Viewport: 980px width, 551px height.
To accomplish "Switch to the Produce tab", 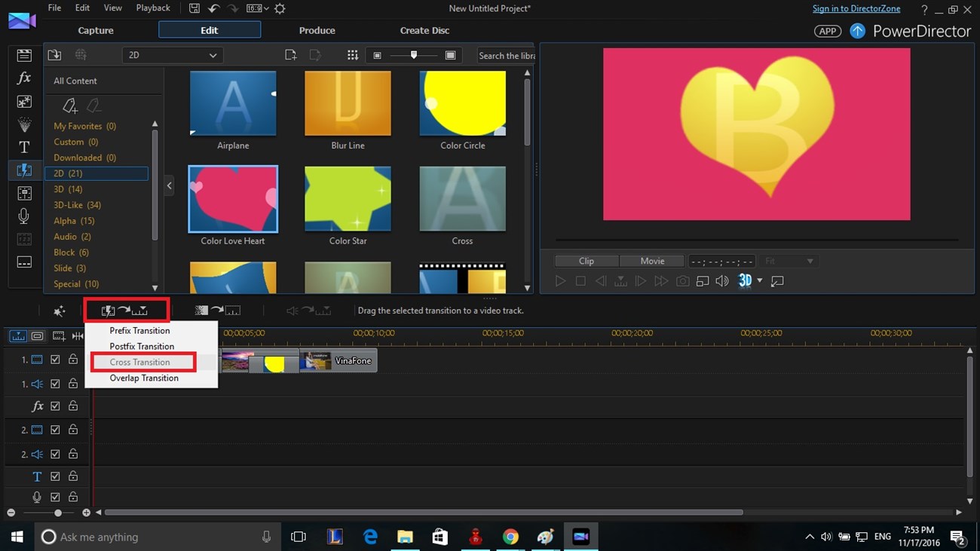I will pos(317,30).
